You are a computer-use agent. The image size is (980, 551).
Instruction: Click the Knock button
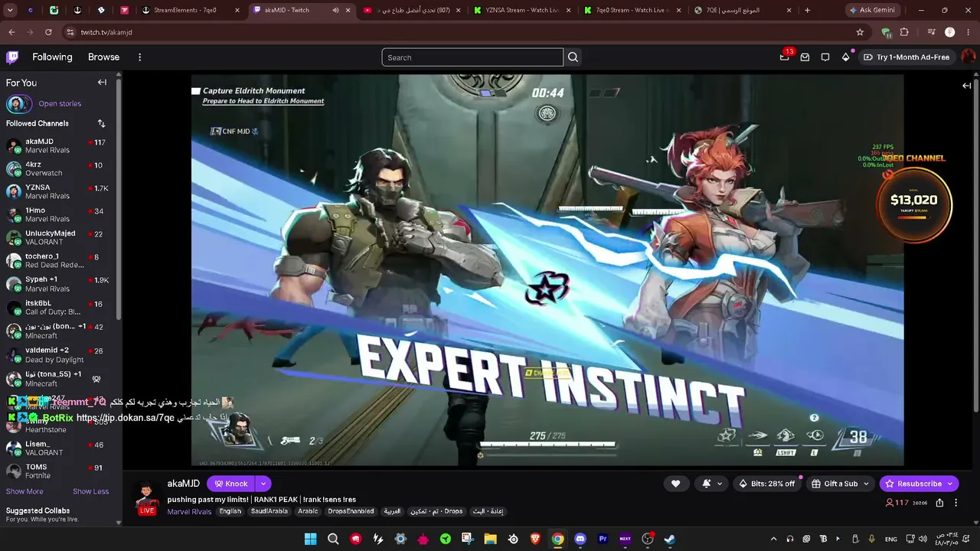(231, 484)
